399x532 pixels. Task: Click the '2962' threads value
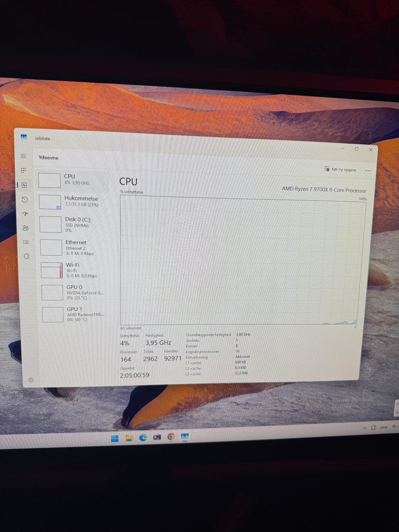150,359
